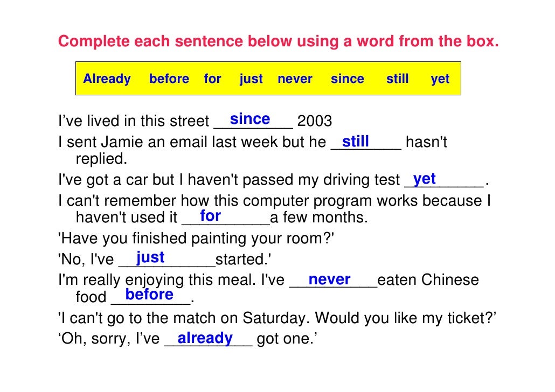Screen dimensions: 555x392
Task: Click the number 2003 in first sentence
Action: 314,121
